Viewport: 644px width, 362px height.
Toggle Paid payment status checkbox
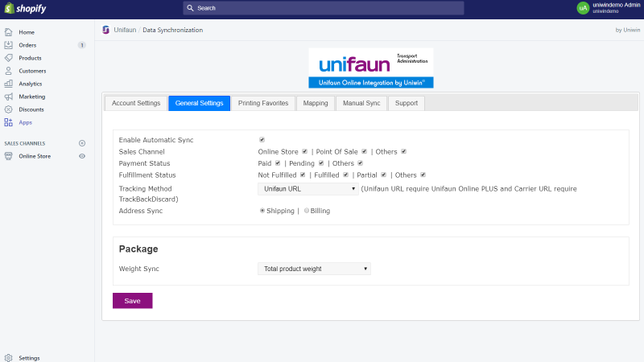coord(278,163)
